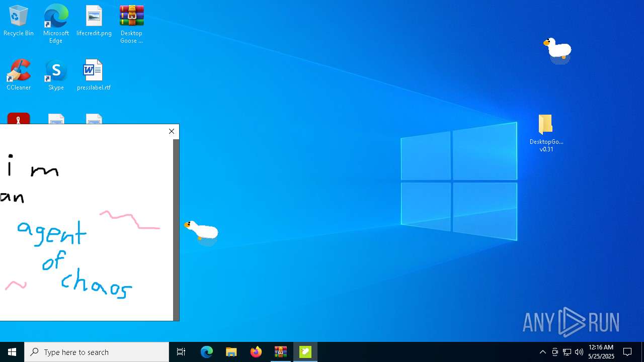The width and height of the screenshot is (644, 362).
Task: Open the Recycle Bin desktop icon
Action: pos(19,21)
